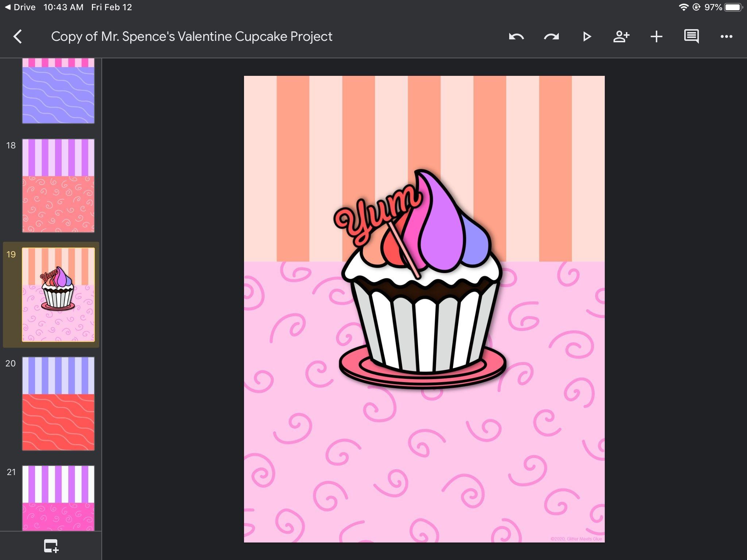Open the insert plus menu
The height and width of the screenshot is (560, 747).
point(656,36)
